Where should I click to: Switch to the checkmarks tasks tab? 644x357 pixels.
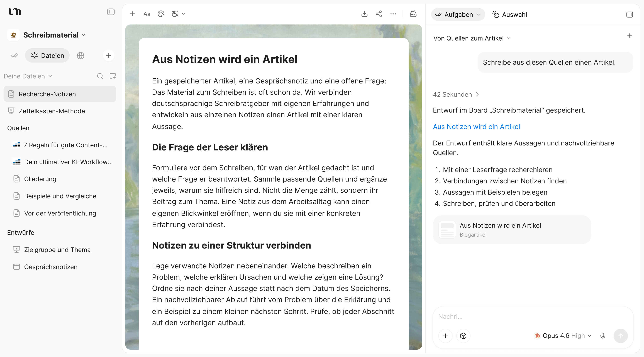point(14,55)
